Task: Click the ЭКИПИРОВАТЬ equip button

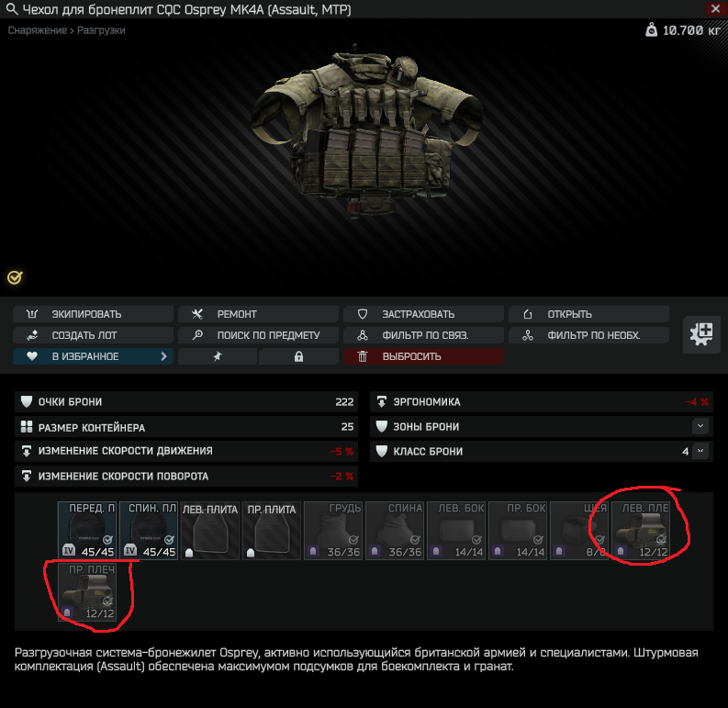Action: coord(94,314)
